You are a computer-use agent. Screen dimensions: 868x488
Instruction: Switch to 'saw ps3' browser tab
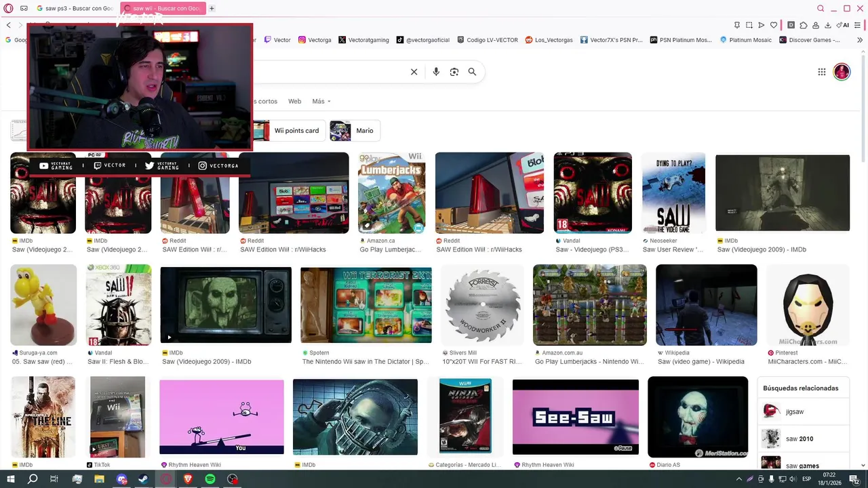tap(75, 9)
